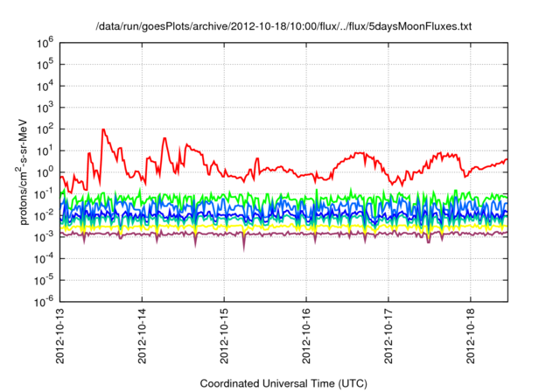The width and height of the screenshot is (560, 392).
Task: Click the x-axis date 2012-10-15
Action: (x=224, y=335)
